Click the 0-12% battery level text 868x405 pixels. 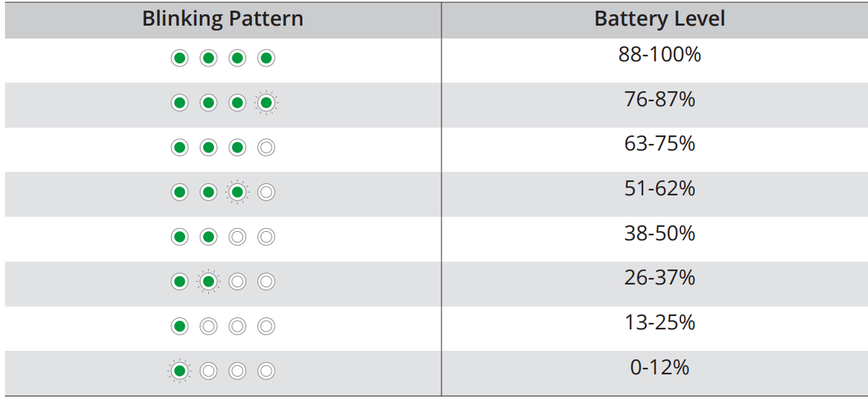659,367
